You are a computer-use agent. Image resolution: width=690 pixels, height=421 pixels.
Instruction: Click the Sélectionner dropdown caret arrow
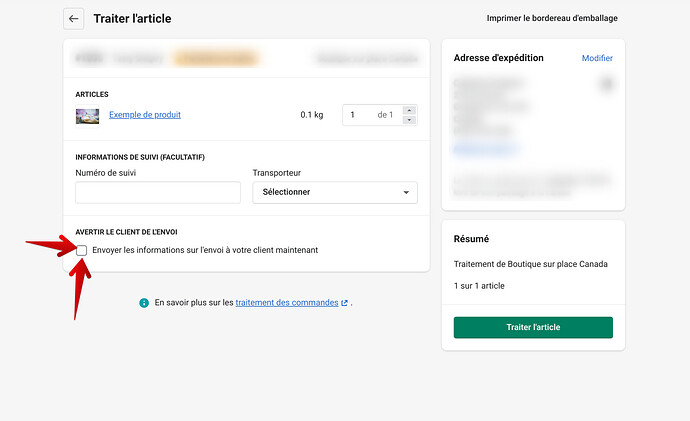(405, 192)
